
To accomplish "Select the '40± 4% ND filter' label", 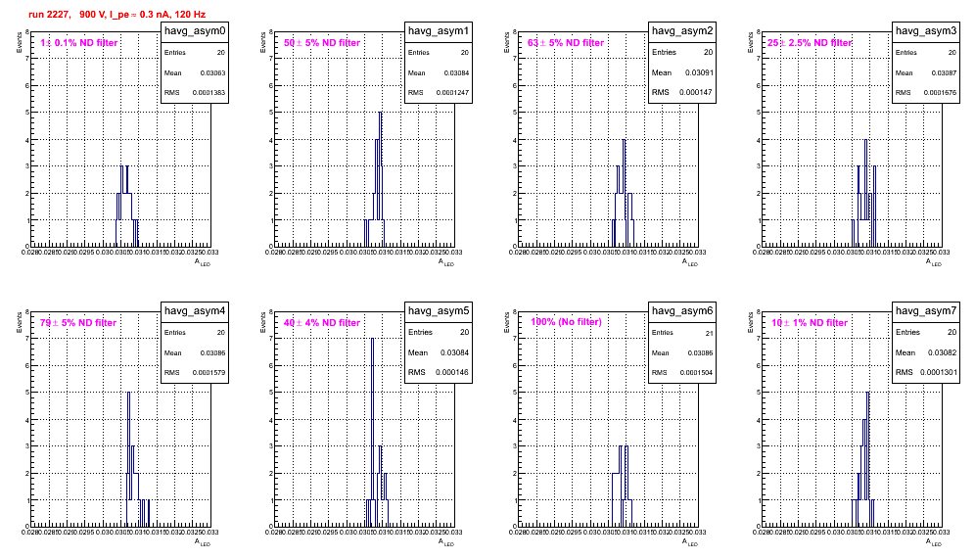I will (x=322, y=323).
